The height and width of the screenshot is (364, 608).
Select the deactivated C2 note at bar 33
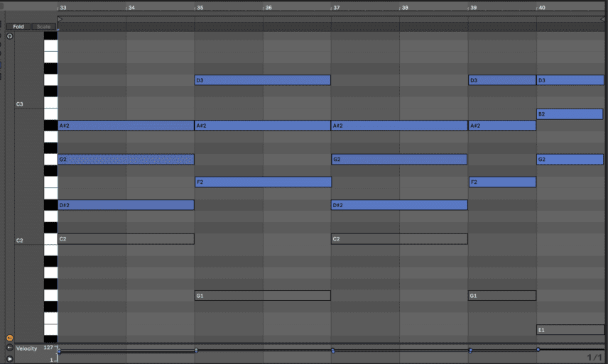point(126,239)
